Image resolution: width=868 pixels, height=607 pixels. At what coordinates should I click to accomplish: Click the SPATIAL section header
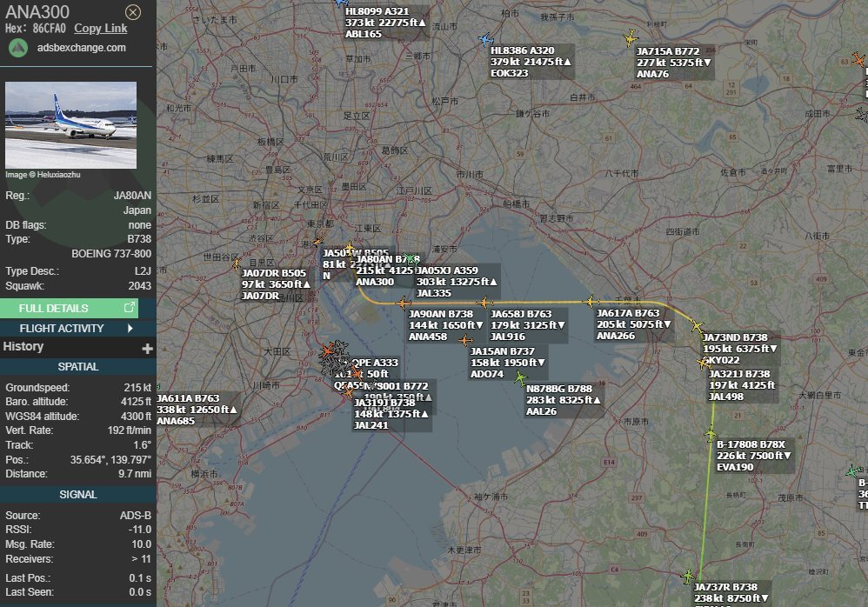tap(78, 367)
